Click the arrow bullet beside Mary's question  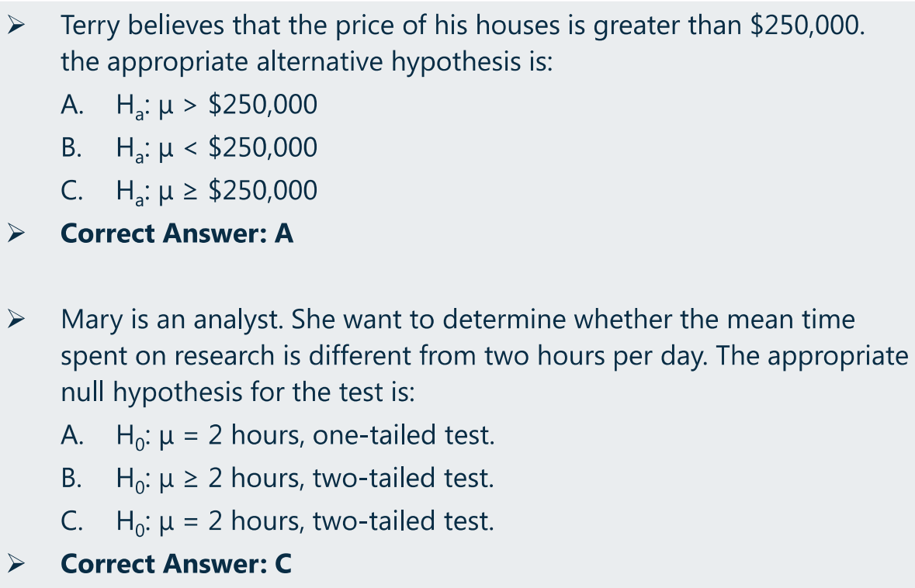[16, 320]
